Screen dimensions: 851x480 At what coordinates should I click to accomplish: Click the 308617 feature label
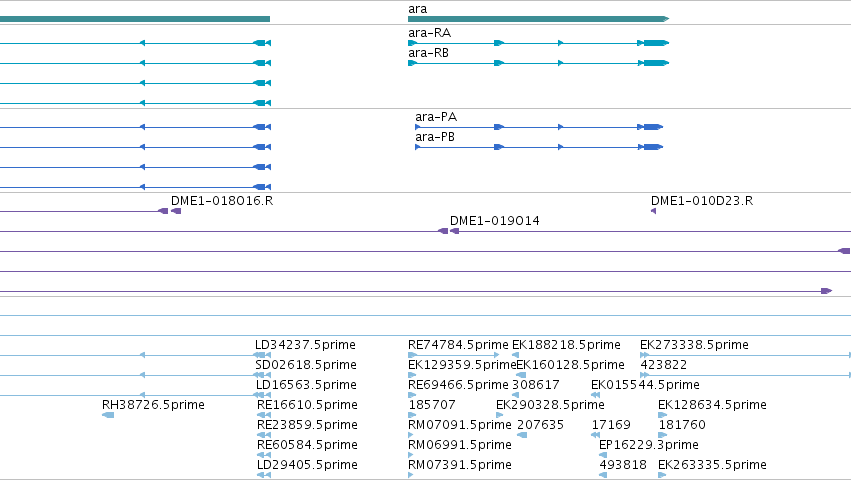(x=535, y=385)
